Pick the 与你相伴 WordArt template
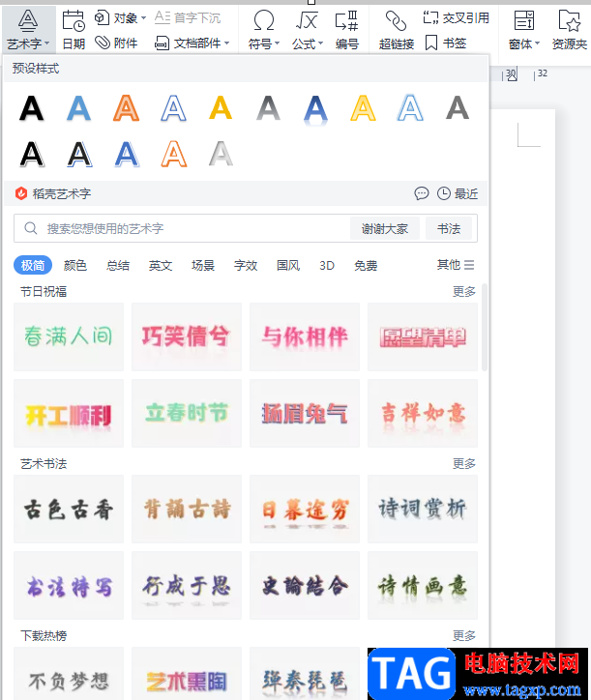Image resolution: width=591 pixels, height=700 pixels. pyautogui.click(x=305, y=336)
